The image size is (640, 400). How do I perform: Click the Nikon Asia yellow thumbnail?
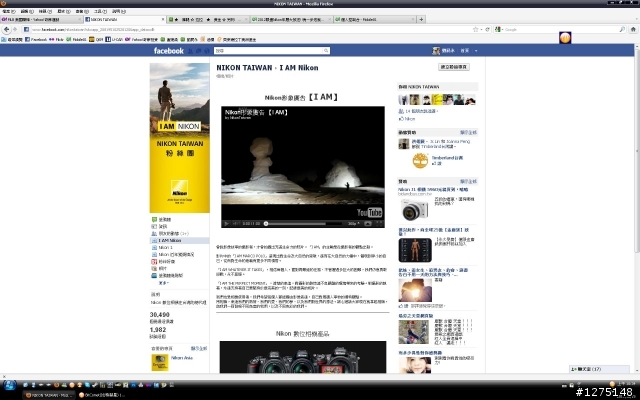pyautogui.click(x=160, y=362)
